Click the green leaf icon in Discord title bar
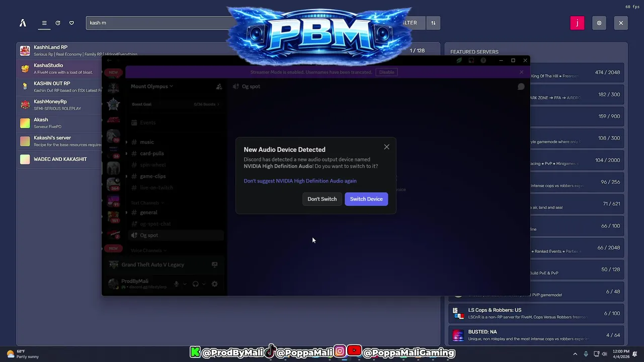The width and height of the screenshot is (644, 362). tap(459, 60)
